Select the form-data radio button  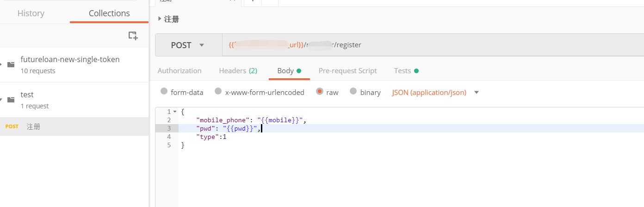click(164, 92)
